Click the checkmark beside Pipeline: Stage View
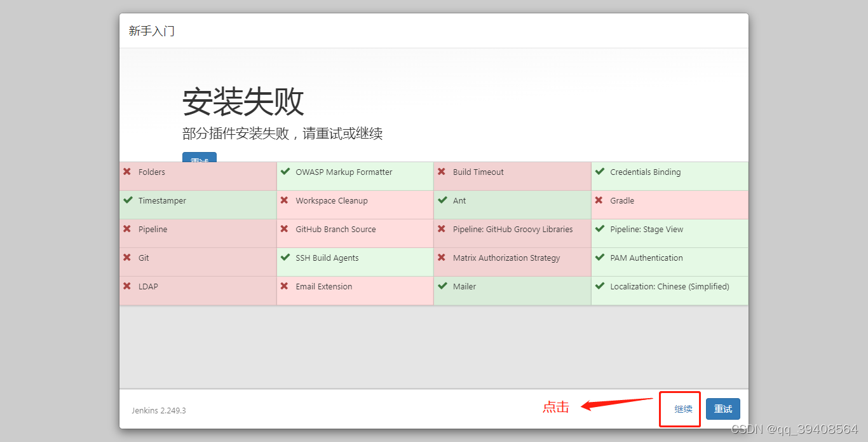 599,229
